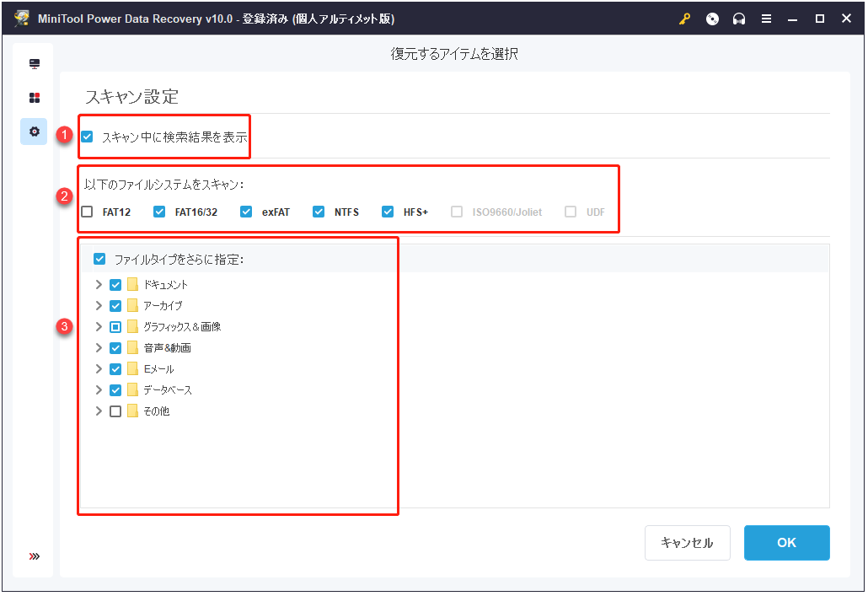Uncheck the HFS+ file system checkbox
868x596 pixels.
coord(388,212)
